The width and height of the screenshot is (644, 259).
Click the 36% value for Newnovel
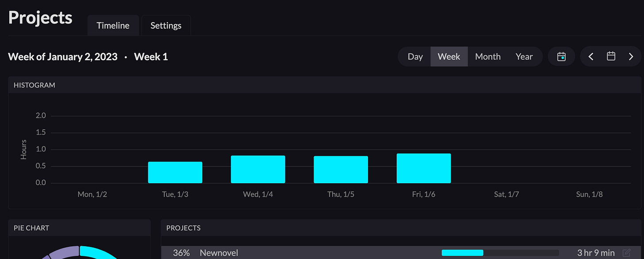[181, 253]
